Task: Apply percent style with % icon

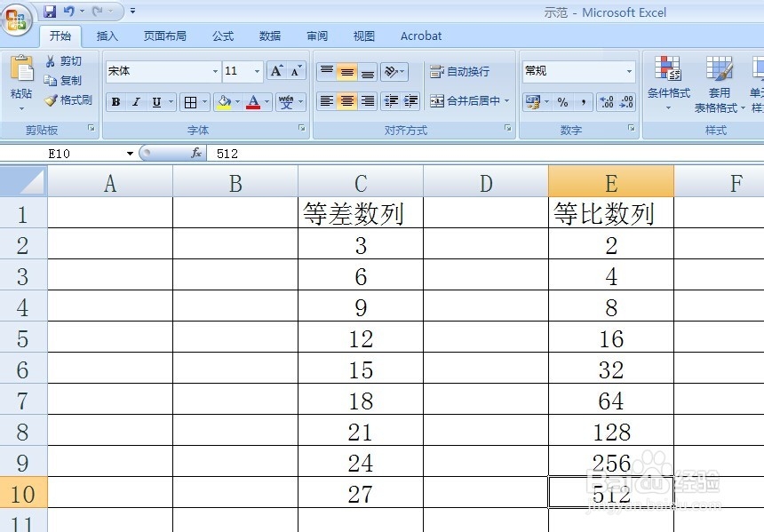Action: click(x=562, y=102)
